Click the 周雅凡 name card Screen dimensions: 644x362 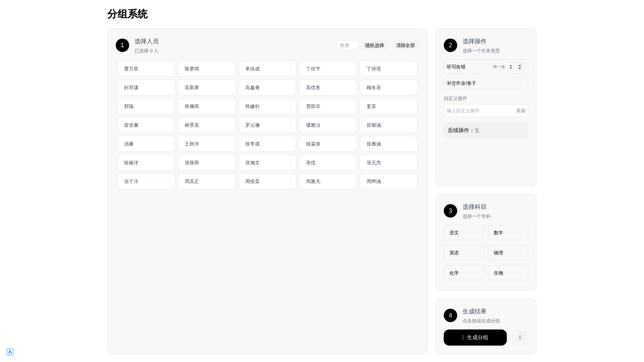pos(328,181)
